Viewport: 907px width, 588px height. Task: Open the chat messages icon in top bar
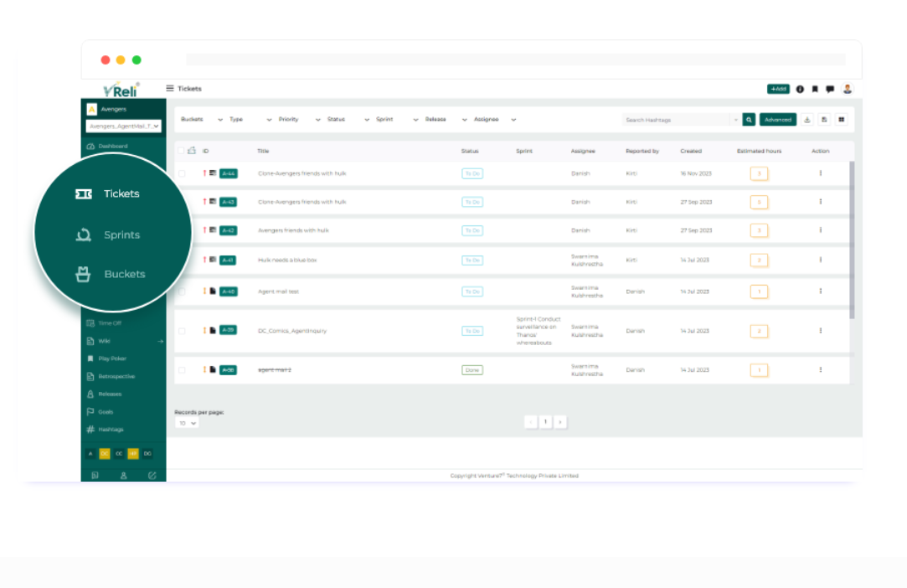click(830, 89)
